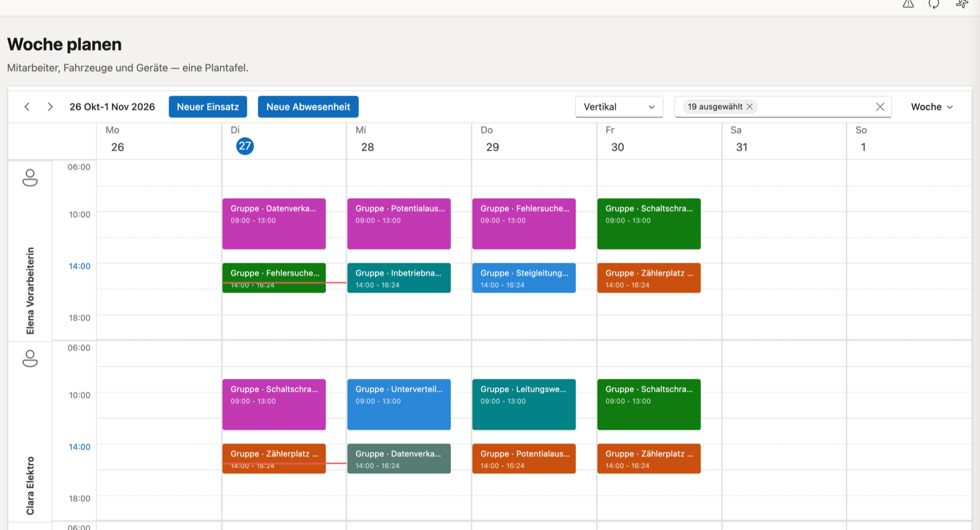Open Elena's Wednesday Inbetriebna... job

click(399, 278)
